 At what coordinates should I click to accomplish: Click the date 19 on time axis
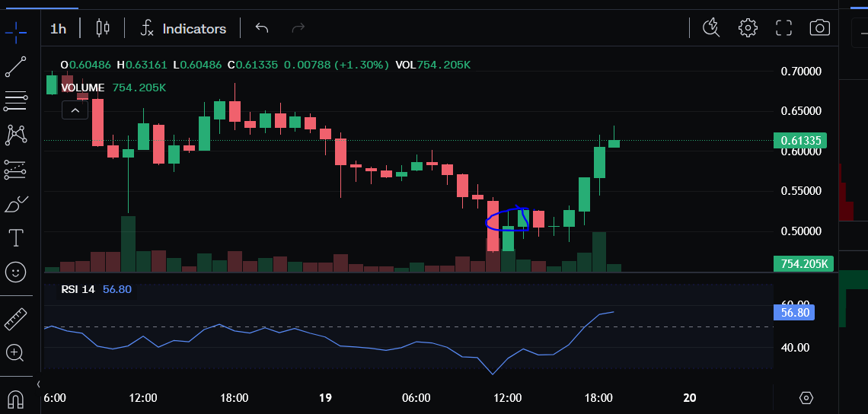point(325,398)
